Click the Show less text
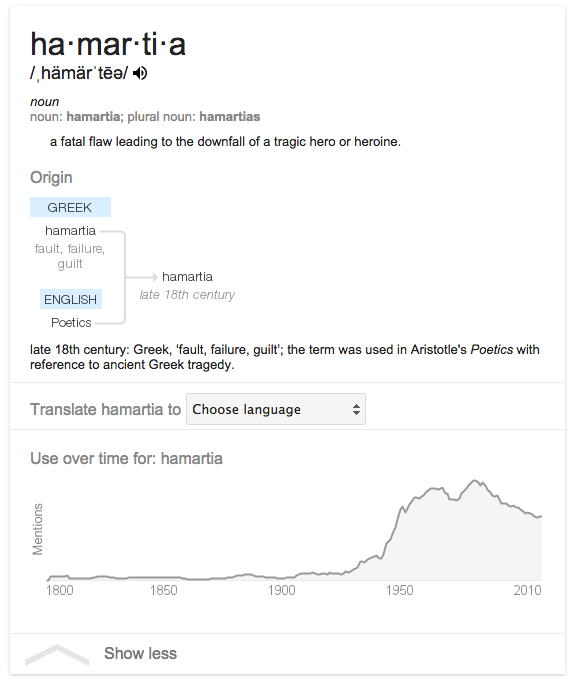 pos(140,653)
